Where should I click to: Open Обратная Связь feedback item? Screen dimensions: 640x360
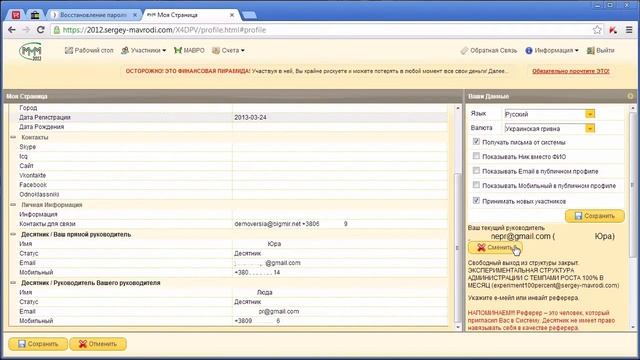(x=489, y=50)
